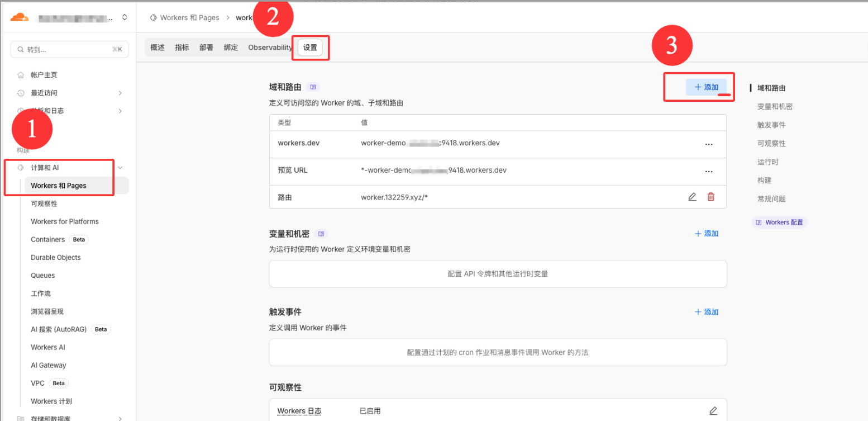This screenshot has width=868, height=421.
Task: Switch to the 设置 tab
Action: tap(310, 48)
